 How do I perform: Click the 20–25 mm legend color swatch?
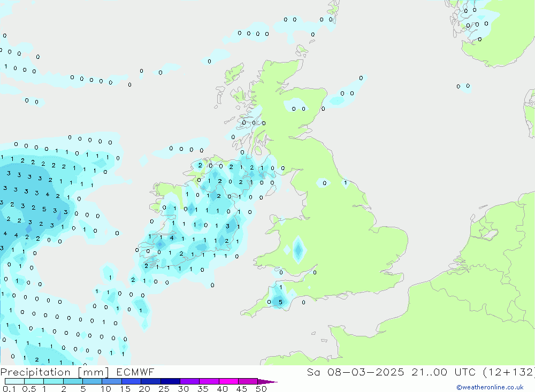150,381
